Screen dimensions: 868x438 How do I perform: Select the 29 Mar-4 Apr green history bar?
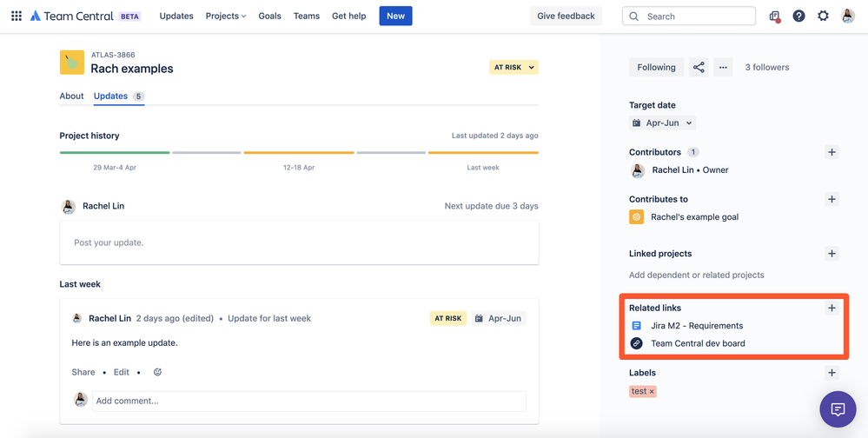(x=115, y=153)
